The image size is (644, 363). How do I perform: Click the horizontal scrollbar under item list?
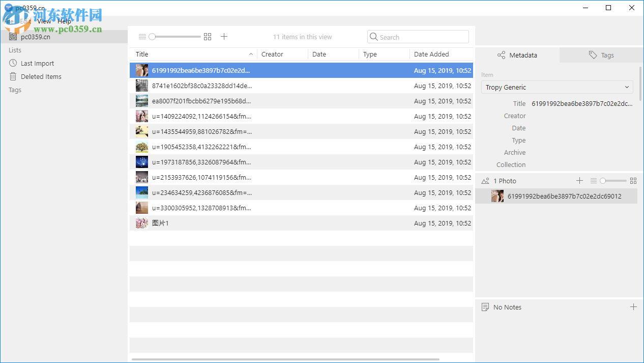(x=285, y=359)
